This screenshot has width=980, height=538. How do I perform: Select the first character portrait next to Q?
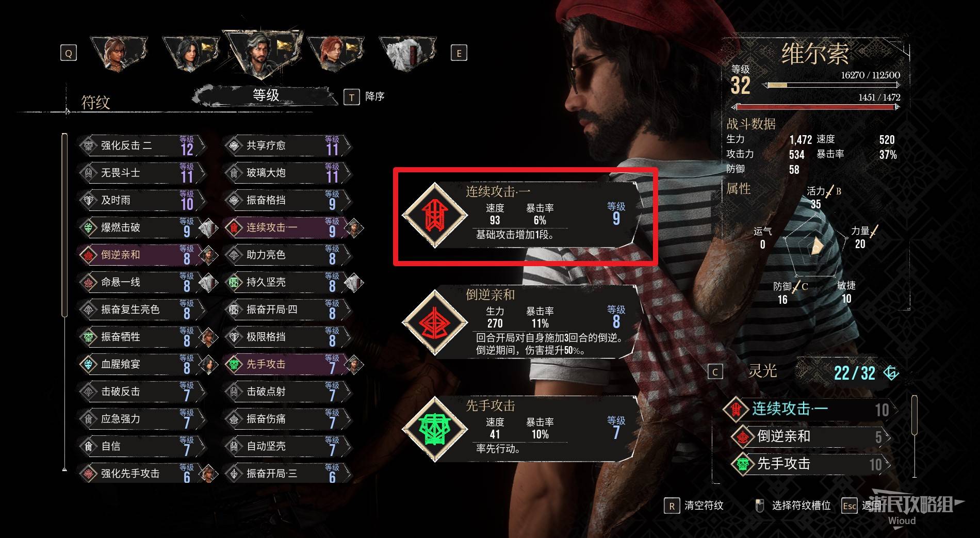point(118,53)
